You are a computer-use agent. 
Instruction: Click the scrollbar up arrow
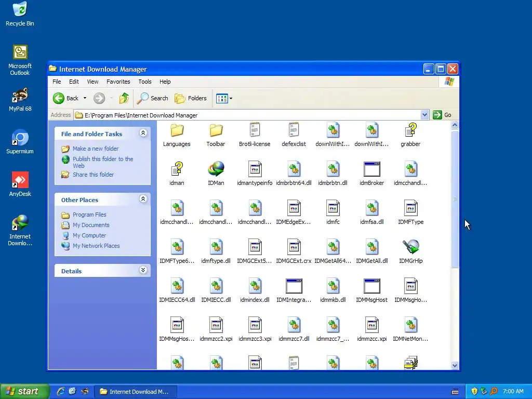point(455,125)
